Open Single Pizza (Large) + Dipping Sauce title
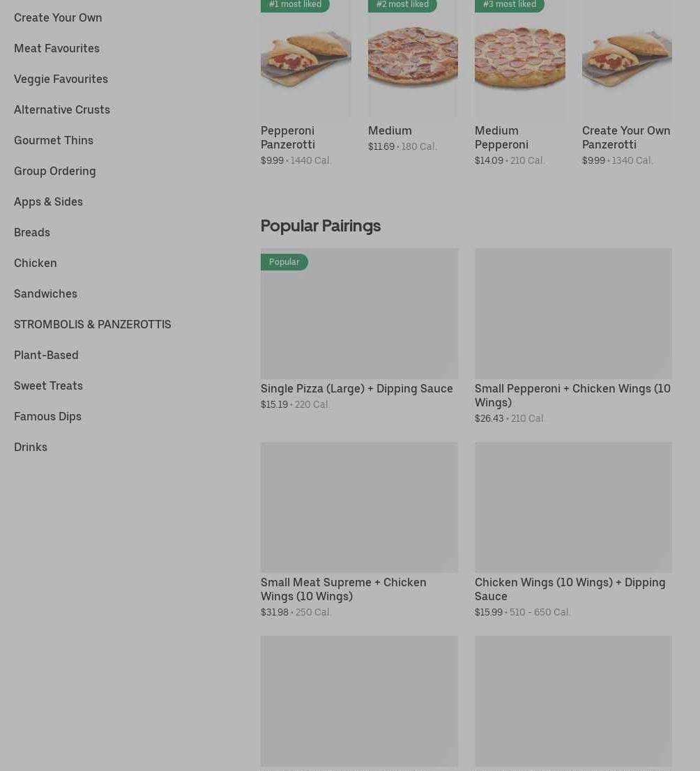Image resolution: width=700 pixels, height=771 pixels. pyautogui.click(x=356, y=388)
